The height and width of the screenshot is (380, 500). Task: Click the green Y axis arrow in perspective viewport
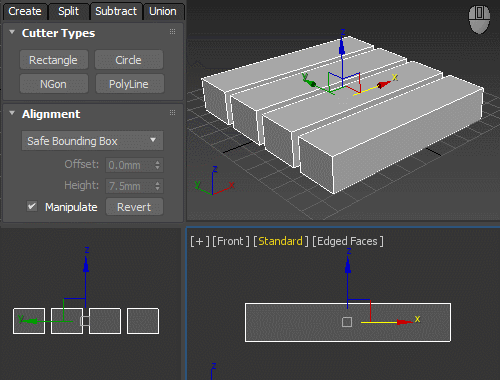pos(310,82)
